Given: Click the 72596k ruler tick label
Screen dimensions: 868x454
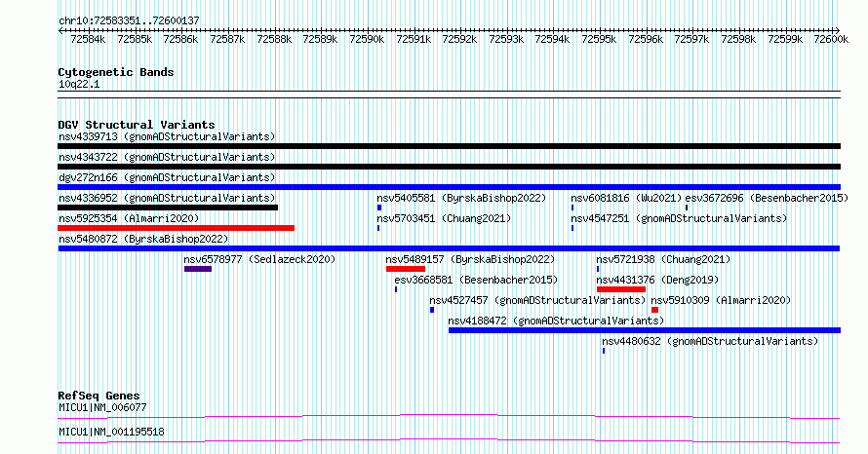Looking at the screenshot, I should 646,39.
